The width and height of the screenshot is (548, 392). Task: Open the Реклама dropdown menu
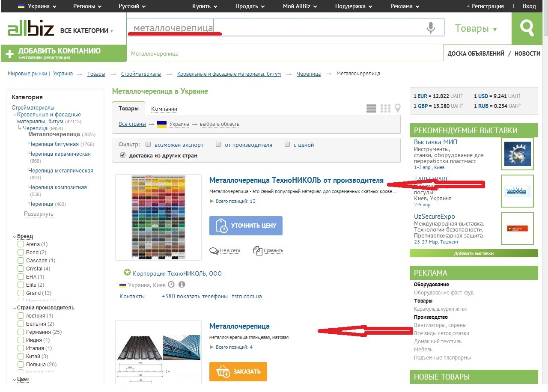(x=405, y=6)
